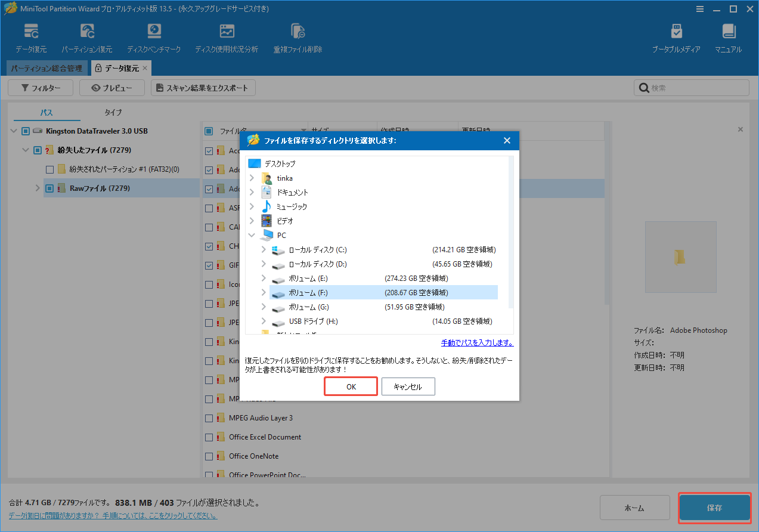Select the パーティション復元 toolbar icon

tap(87, 36)
